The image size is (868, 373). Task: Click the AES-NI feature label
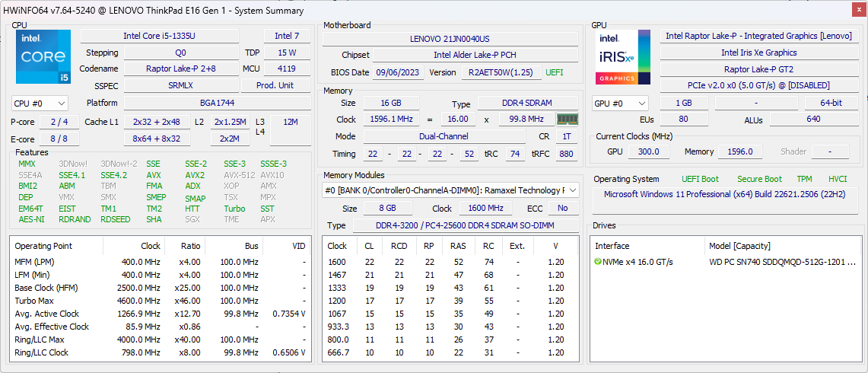click(30, 219)
